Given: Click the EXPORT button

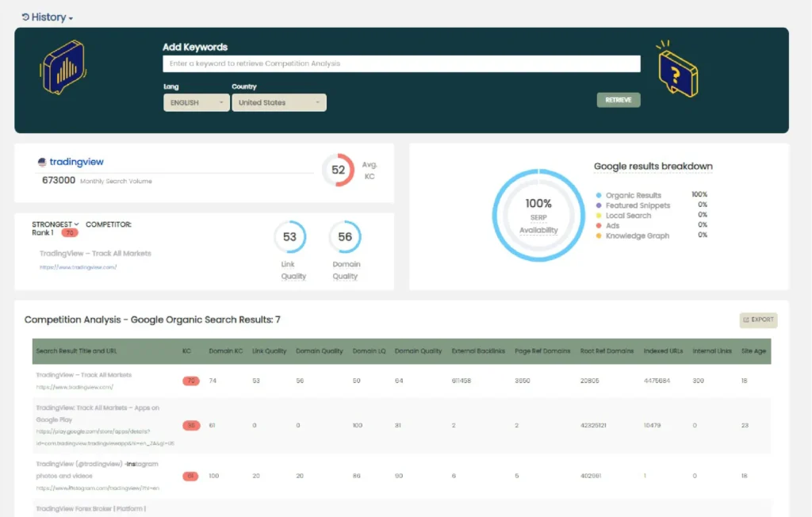Looking at the screenshot, I should [759, 320].
